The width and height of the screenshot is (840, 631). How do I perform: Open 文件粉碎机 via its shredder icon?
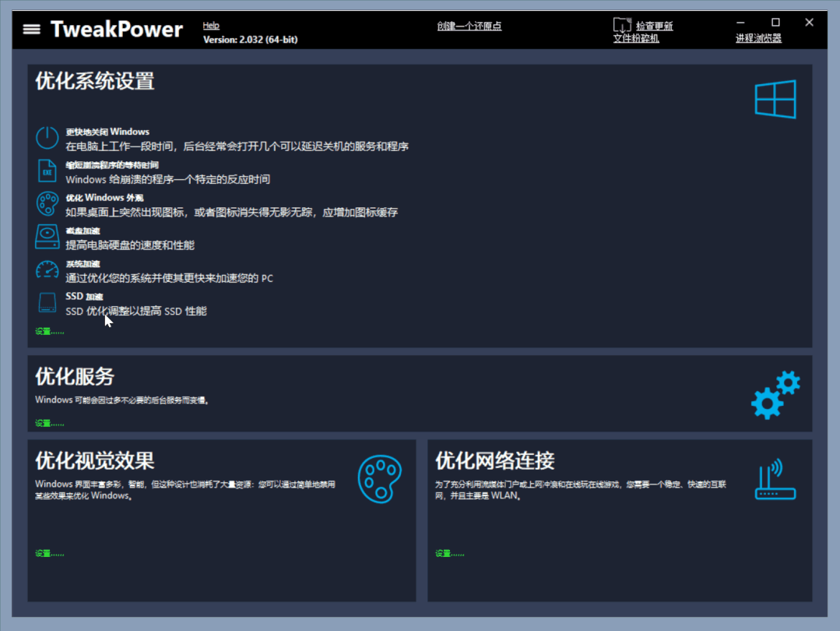[x=621, y=26]
